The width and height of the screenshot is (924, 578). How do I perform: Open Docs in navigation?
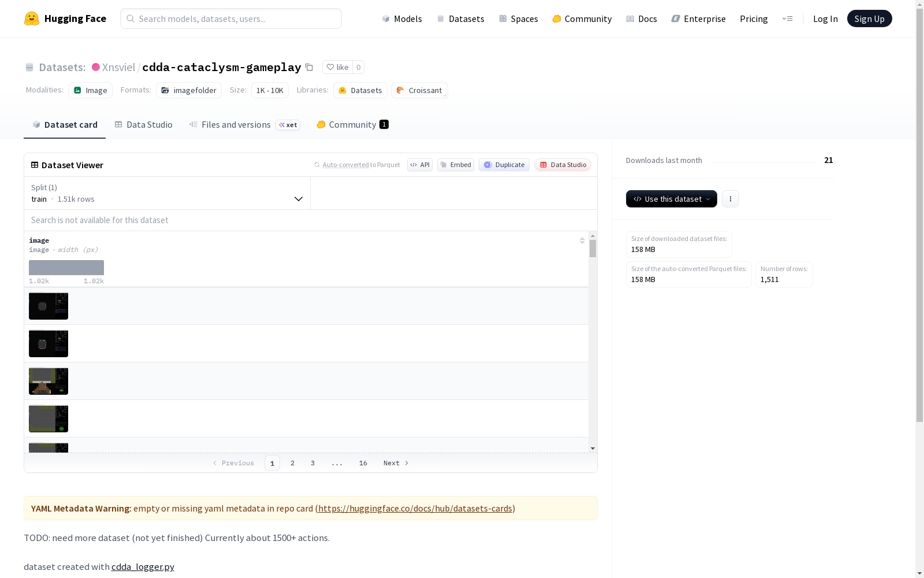click(642, 18)
